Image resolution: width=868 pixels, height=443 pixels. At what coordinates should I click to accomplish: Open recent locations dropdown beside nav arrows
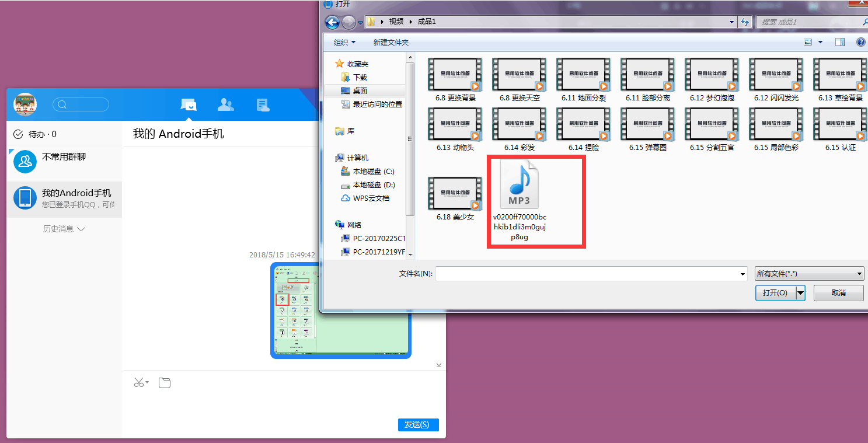(x=360, y=23)
